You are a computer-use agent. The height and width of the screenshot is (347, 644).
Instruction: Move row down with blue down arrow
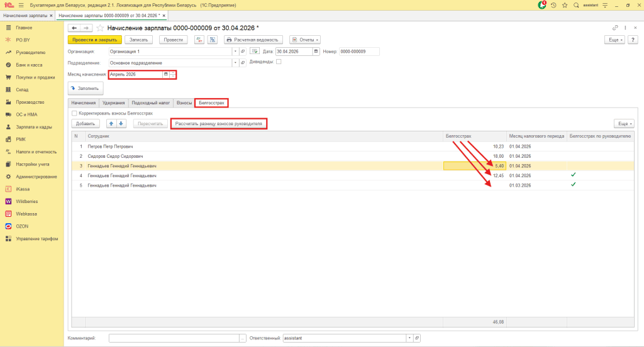tap(121, 124)
